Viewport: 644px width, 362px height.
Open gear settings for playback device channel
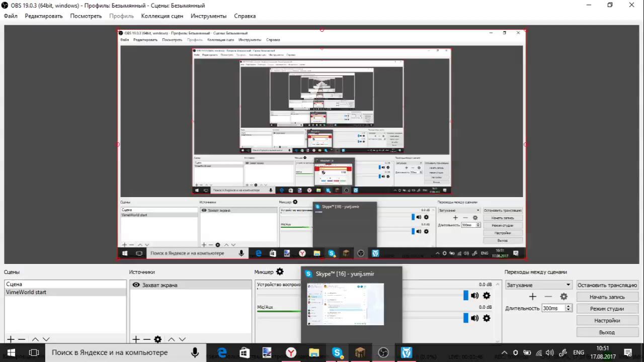pos(487,296)
